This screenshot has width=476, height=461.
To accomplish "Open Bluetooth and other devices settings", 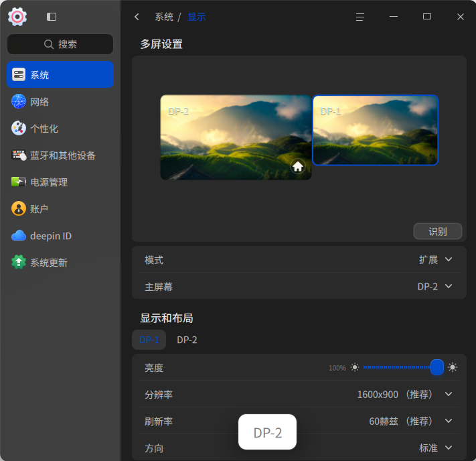I will click(60, 155).
